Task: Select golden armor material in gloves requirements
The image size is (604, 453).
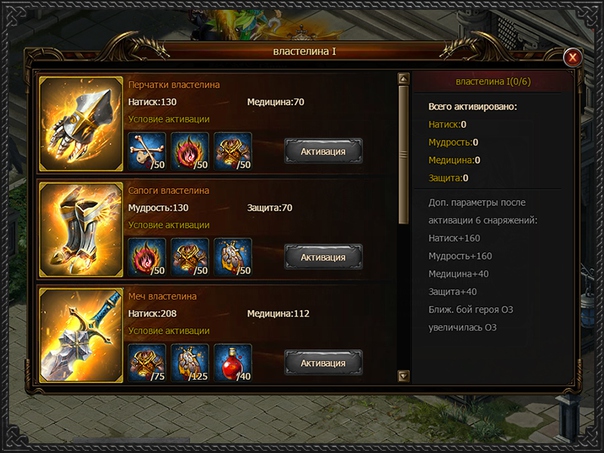Action: [233, 151]
